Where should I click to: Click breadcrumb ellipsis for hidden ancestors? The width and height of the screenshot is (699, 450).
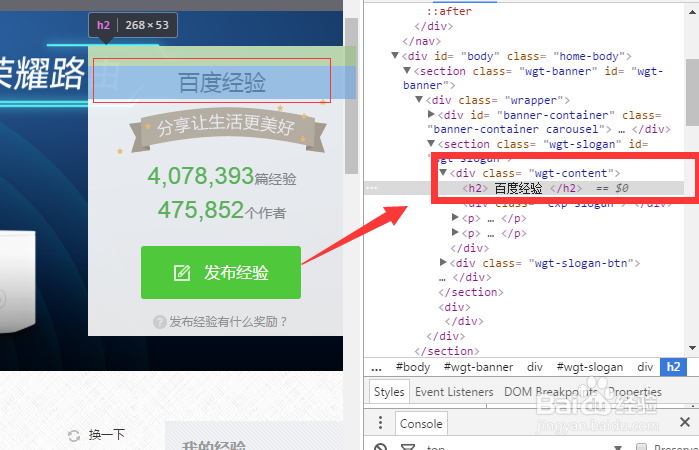(x=376, y=368)
